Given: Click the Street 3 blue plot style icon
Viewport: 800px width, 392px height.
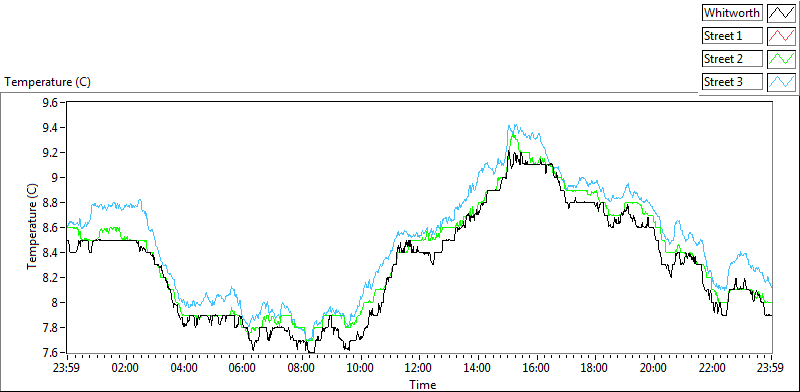Looking at the screenshot, I should pos(781,82).
